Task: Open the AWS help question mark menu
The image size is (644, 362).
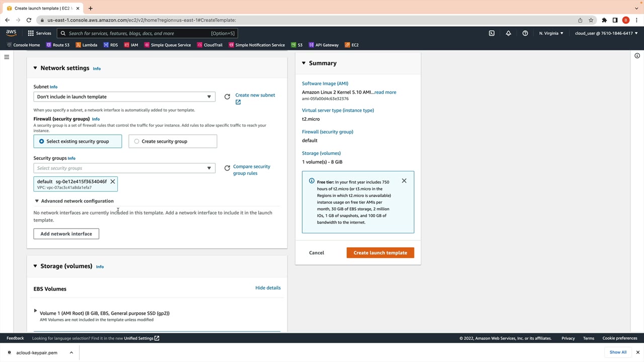Action: coord(525,33)
